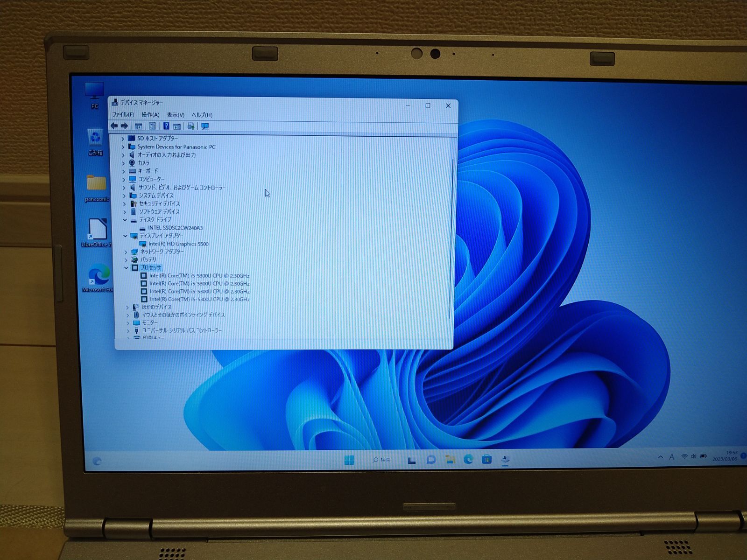Click the Properties toolbar icon

point(152,126)
